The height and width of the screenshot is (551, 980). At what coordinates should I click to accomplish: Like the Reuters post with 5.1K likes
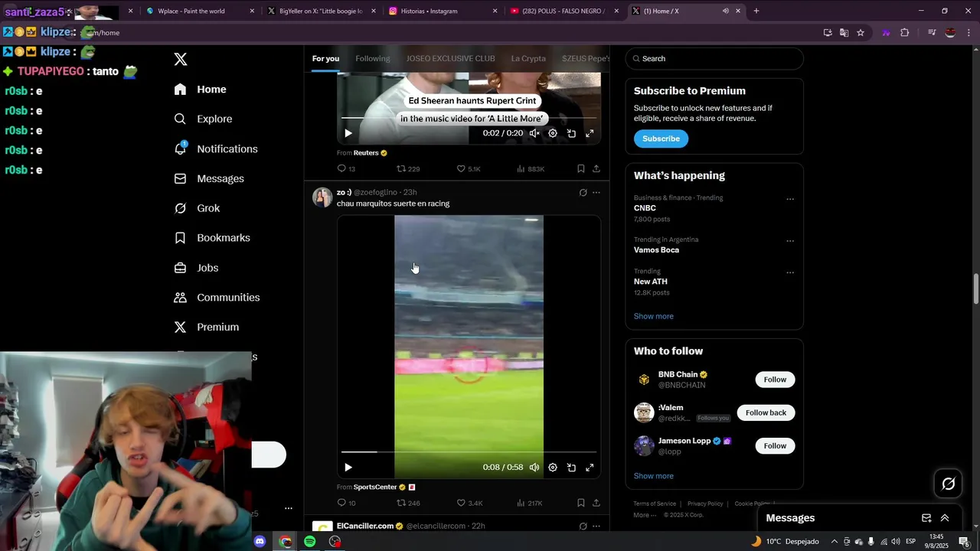[469, 168]
